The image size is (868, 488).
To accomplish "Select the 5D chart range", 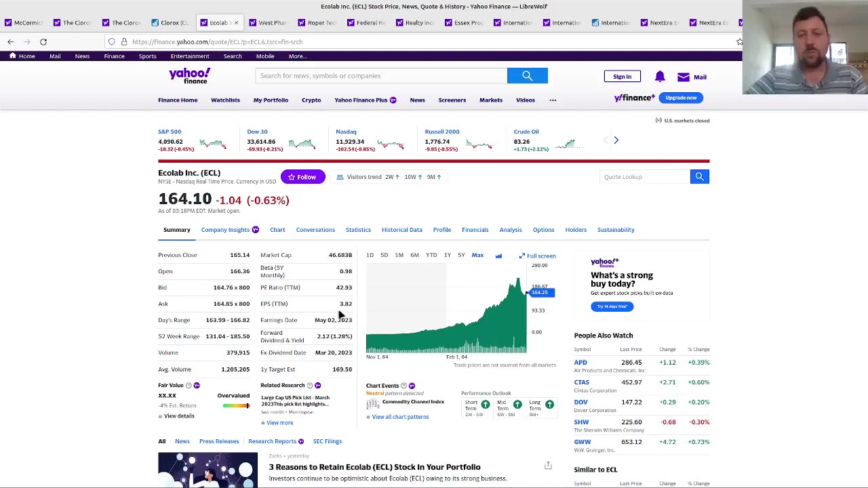I will [384, 256].
